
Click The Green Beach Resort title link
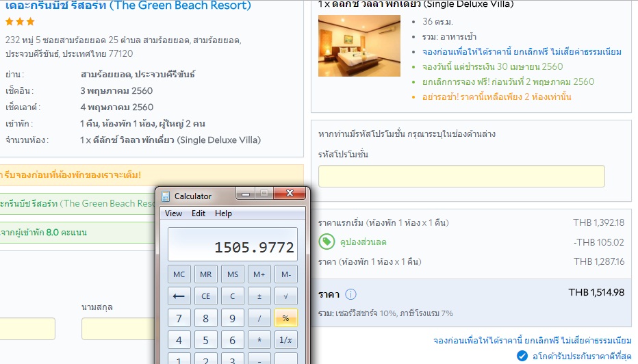coord(128,5)
